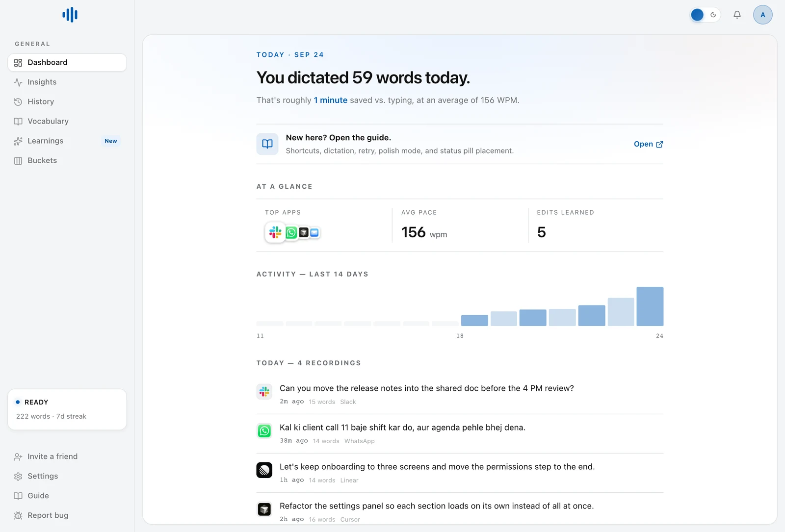Open the user avatar labeled A
Viewport: 785px width, 532px height.
762,15
